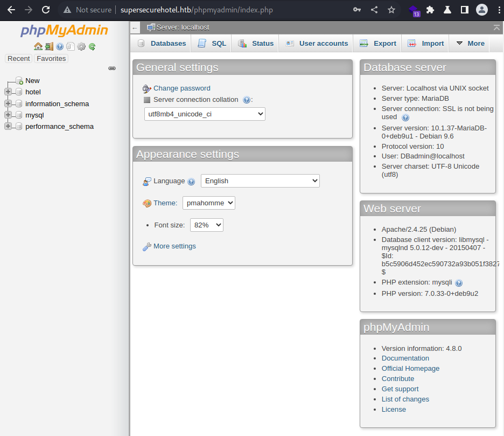Click the browser back arrow
Screen dimensions: 504x436
(x=11, y=10)
